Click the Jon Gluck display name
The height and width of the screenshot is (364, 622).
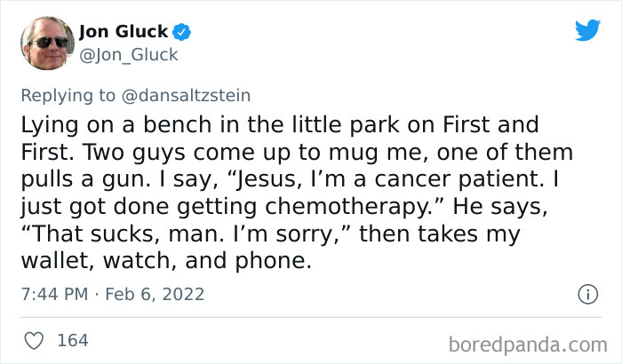124,32
